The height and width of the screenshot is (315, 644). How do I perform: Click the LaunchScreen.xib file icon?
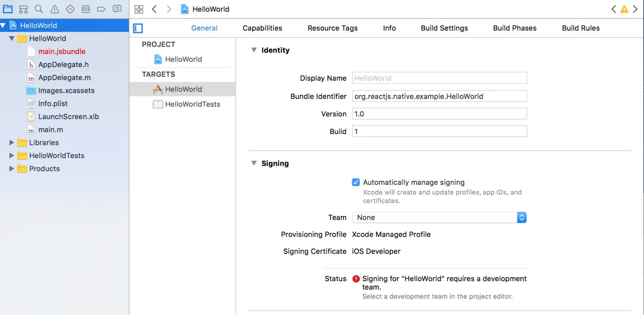tap(31, 116)
